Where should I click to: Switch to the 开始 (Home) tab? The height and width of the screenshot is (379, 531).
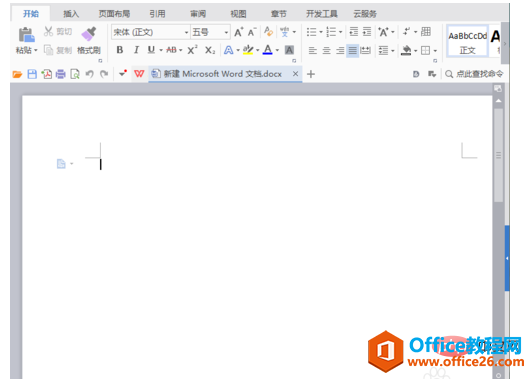tap(31, 14)
